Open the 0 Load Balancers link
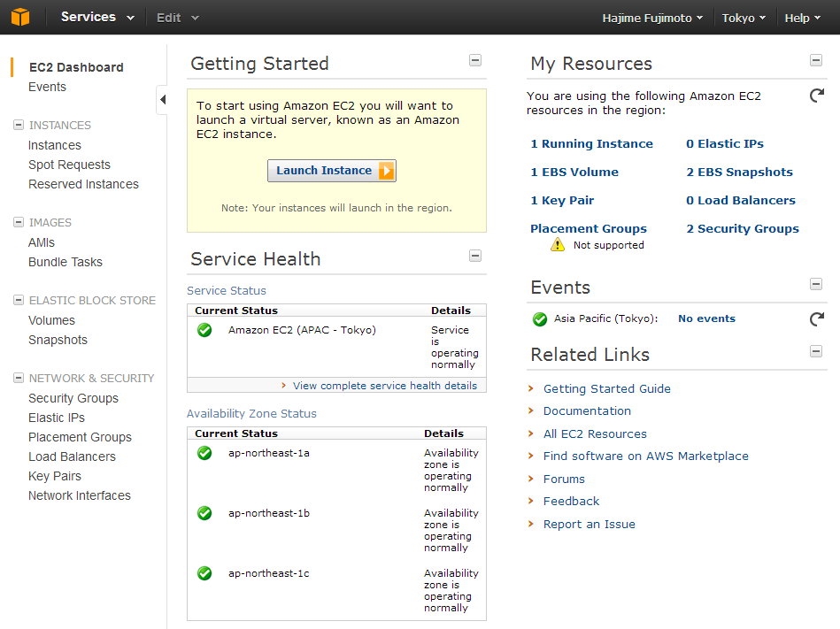Screen dimensions: 840x629 pos(741,200)
